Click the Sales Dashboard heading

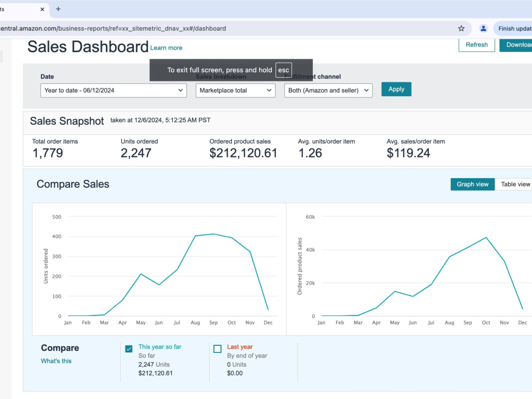88,47
